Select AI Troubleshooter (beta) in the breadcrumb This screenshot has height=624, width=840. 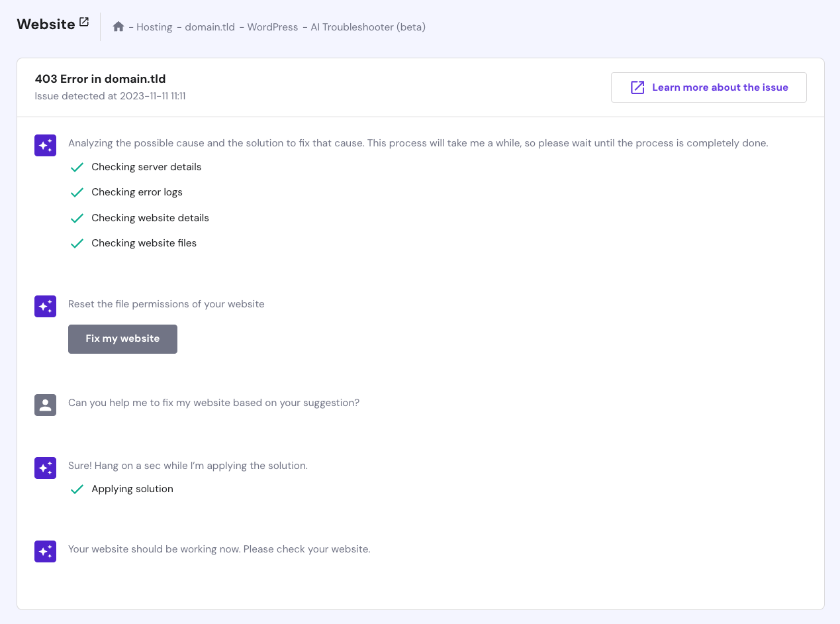click(367, 27)
